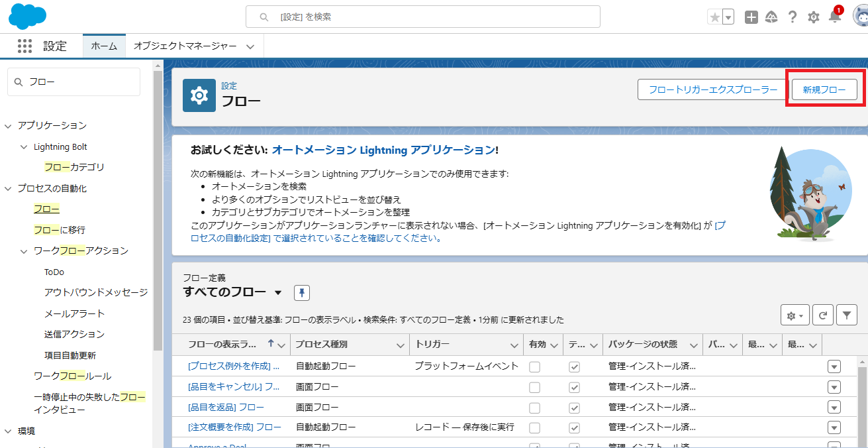Open フローに移行 in the sidebar
The width and height of the screenshot is (868, 448).
(x=60, y=230)
